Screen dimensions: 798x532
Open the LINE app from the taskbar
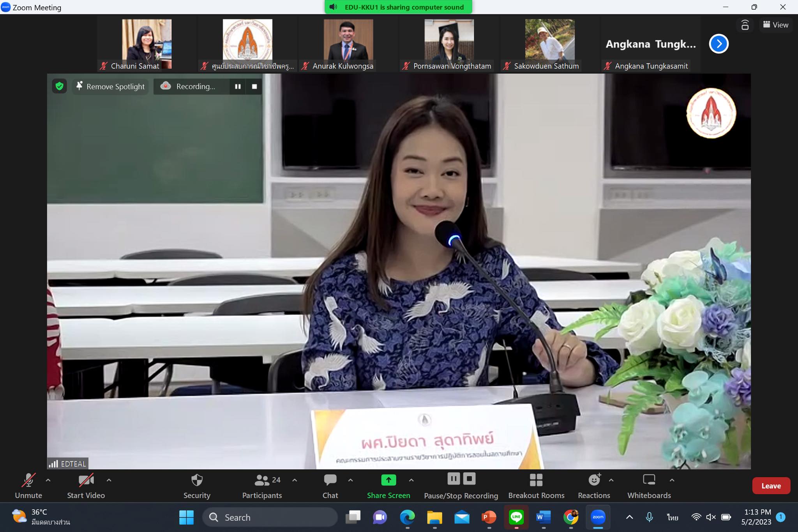pos(516,517)
